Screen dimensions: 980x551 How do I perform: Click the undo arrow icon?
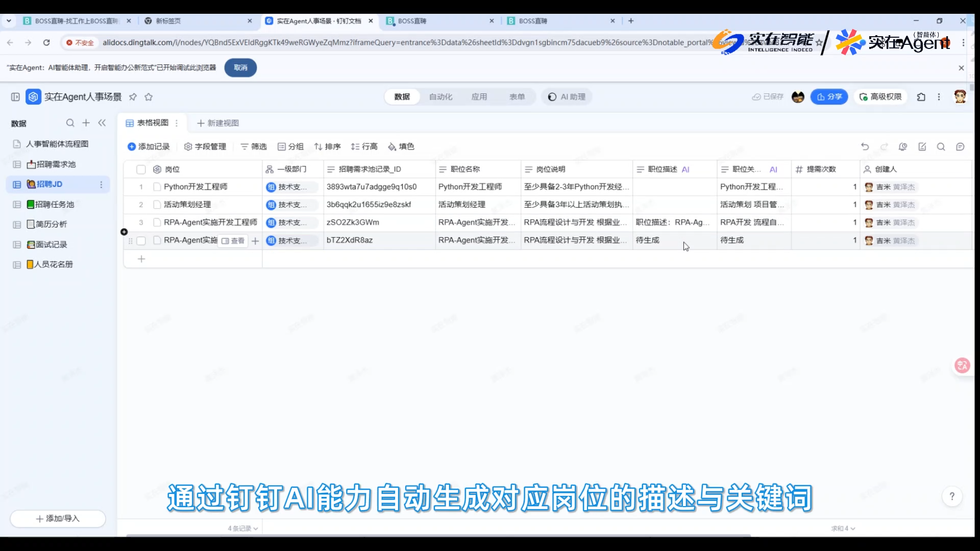(x=865, y=146)
